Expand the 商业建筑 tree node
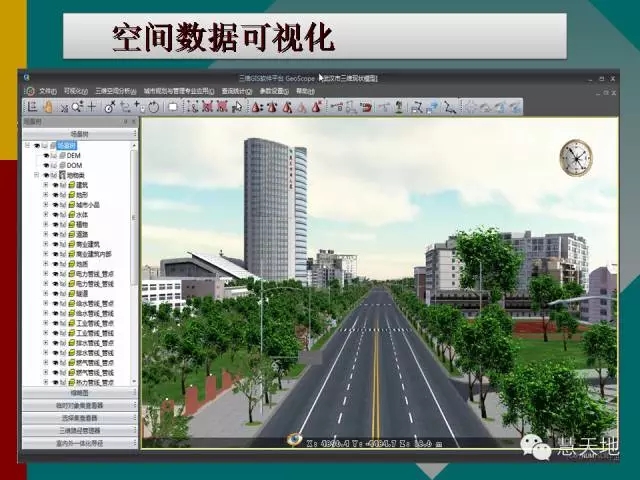This screenshot has height=480, width=640. click(x=45, y=244)
